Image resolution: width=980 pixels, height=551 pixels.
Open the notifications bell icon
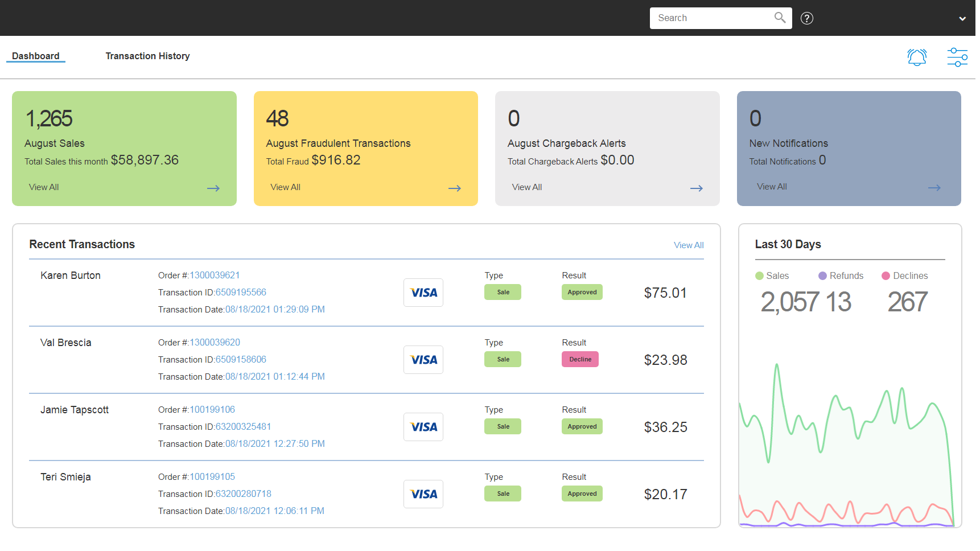pyautogui.click(x=917, y=57)
